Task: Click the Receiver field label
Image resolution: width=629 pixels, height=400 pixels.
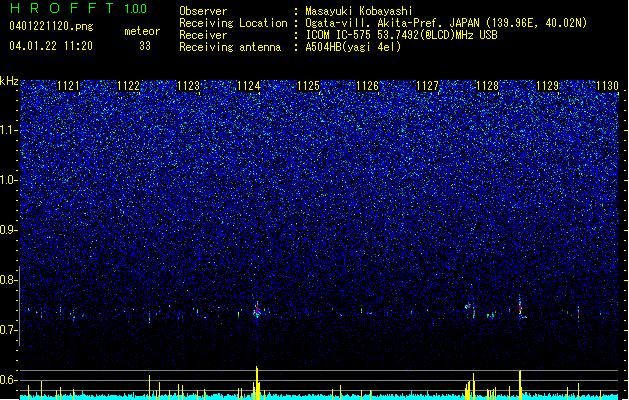Action: (203, 35)
